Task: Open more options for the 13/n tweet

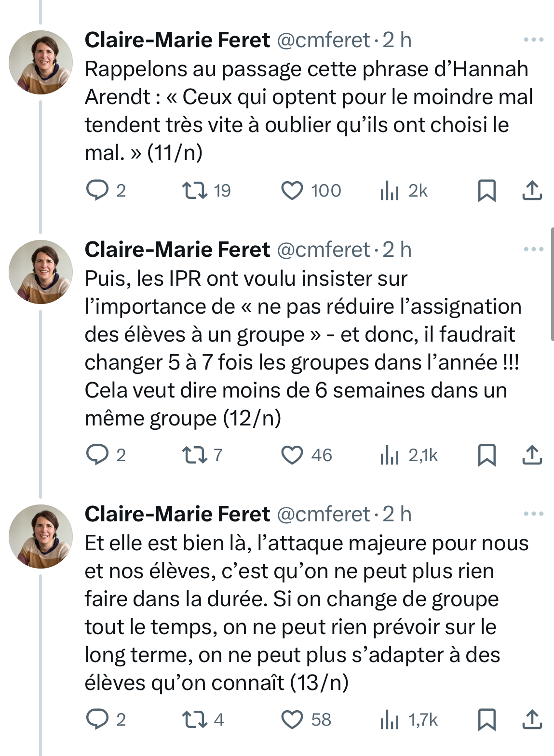Action: coord(533,514)
